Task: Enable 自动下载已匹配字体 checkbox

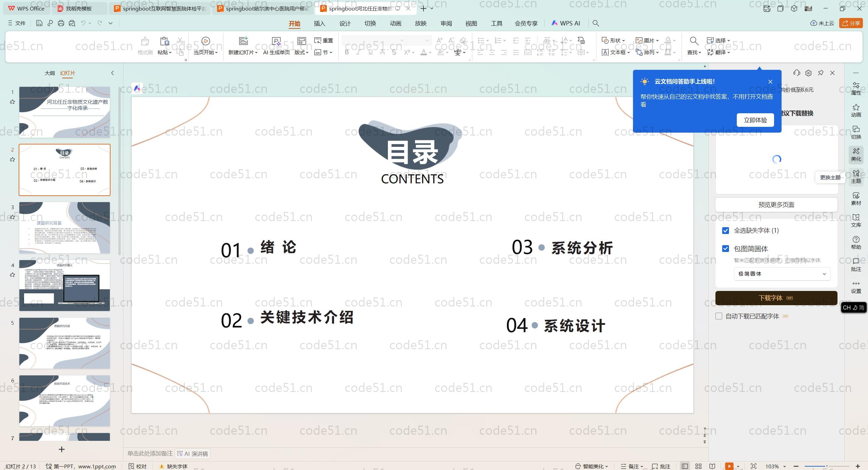Action: coord(719,316)
